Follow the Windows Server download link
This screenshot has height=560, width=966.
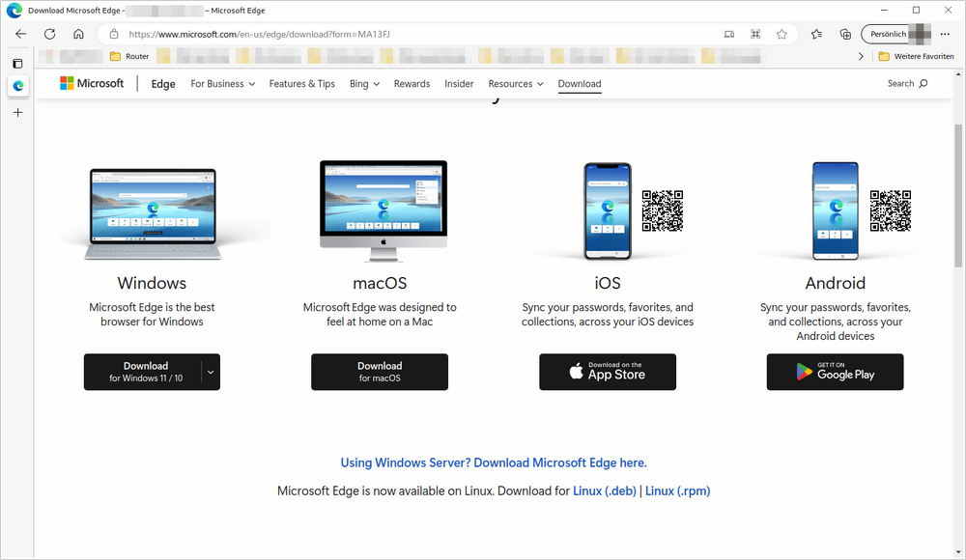[x=494, y=462]
